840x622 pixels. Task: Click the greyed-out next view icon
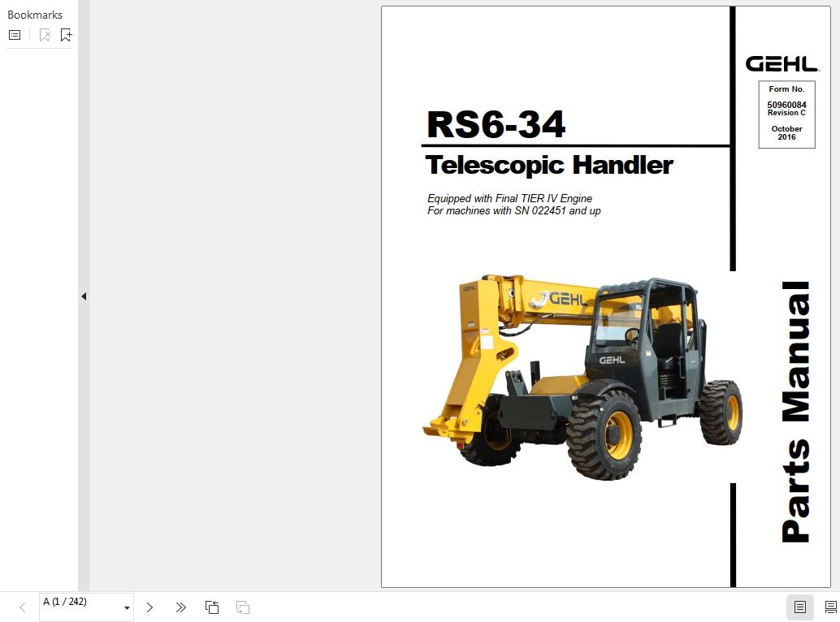tap(243, 607)
